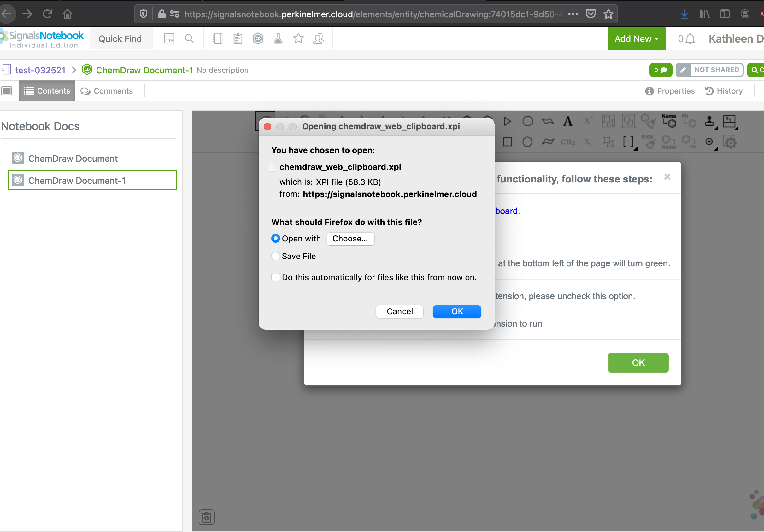Click OK in the Firefox download dialog
This screenshot has width=764, height=532.
457,311
